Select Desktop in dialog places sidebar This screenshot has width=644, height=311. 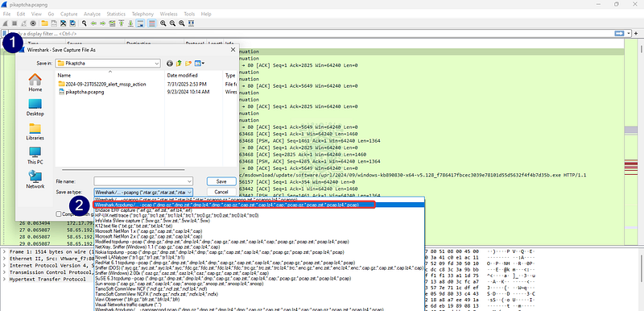coord(35,107)
